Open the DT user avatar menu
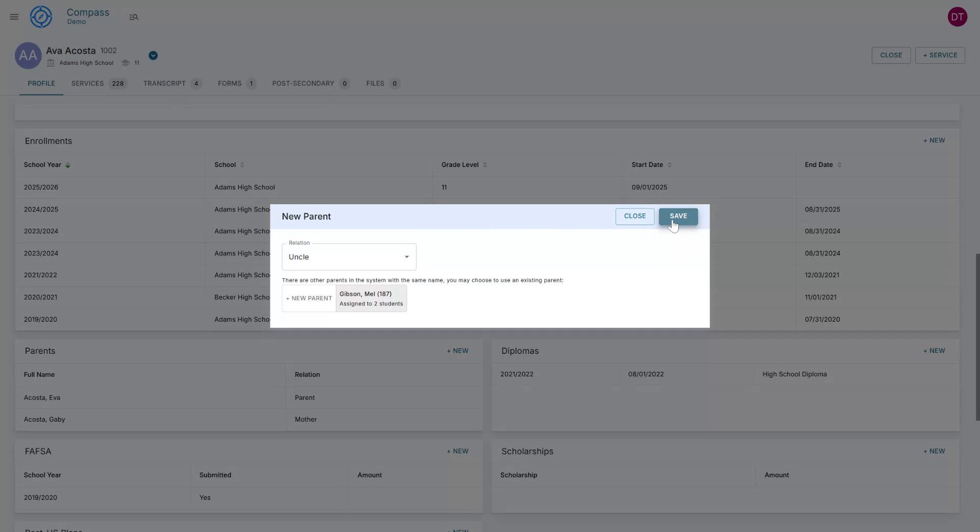 point(958,16)
